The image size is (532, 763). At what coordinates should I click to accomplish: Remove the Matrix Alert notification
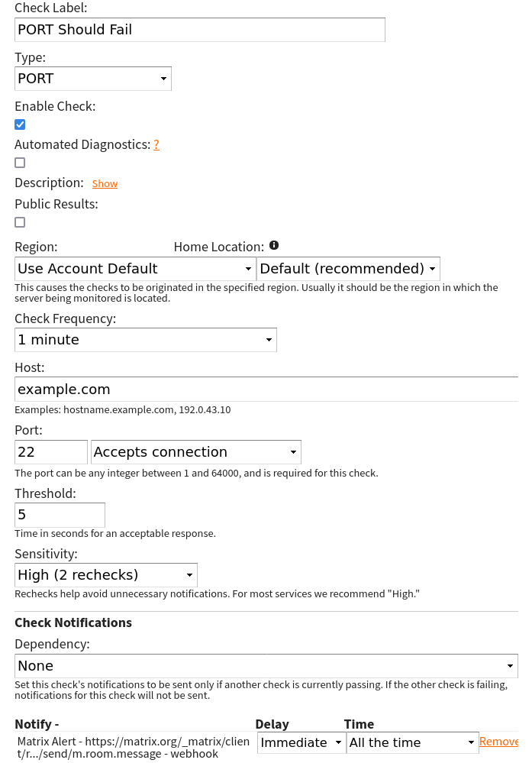(498, 742)
